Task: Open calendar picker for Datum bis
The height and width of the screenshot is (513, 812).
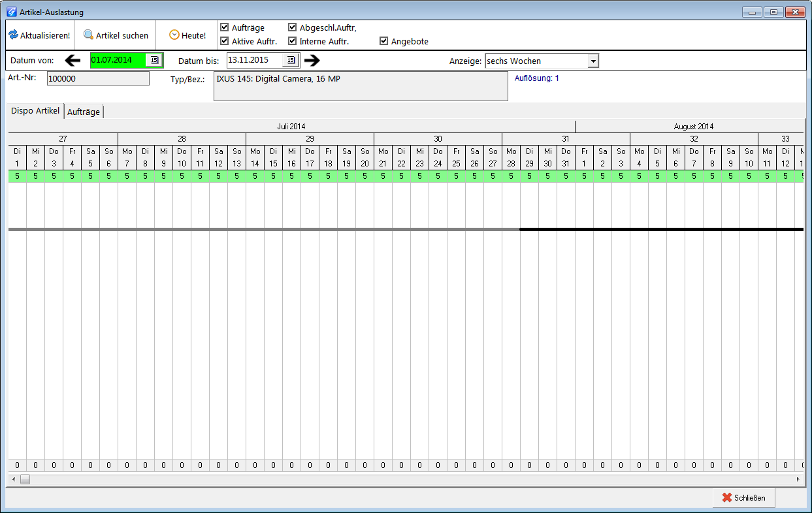Action: (291, 60)
